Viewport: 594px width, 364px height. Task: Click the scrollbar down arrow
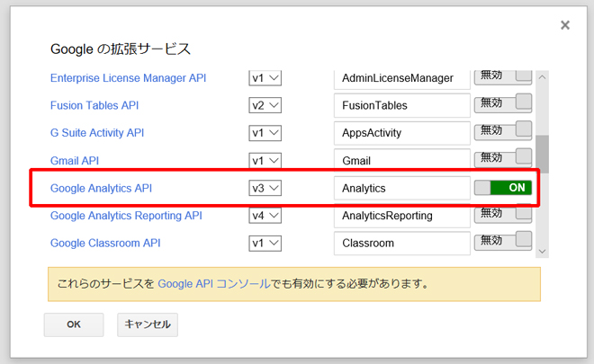click(542, 252)
